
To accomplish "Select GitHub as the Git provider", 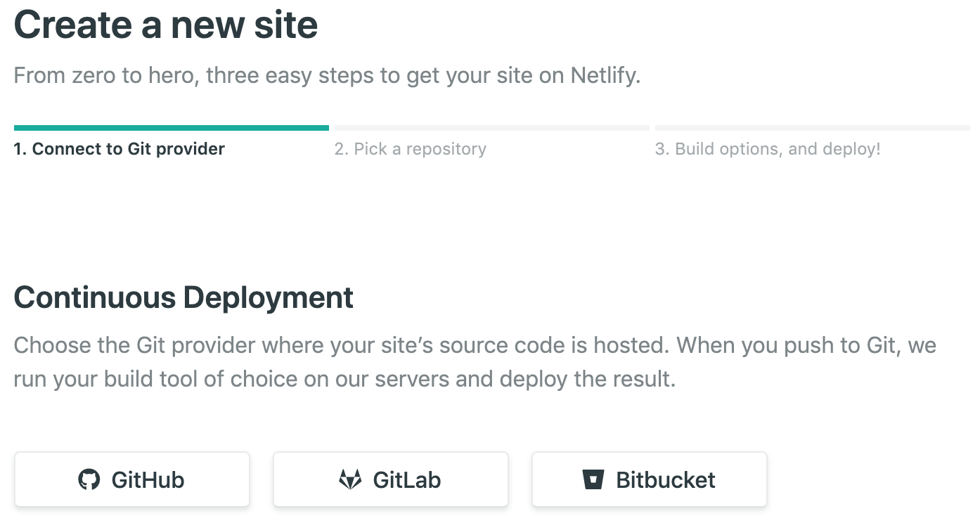I will pos(132,479).
